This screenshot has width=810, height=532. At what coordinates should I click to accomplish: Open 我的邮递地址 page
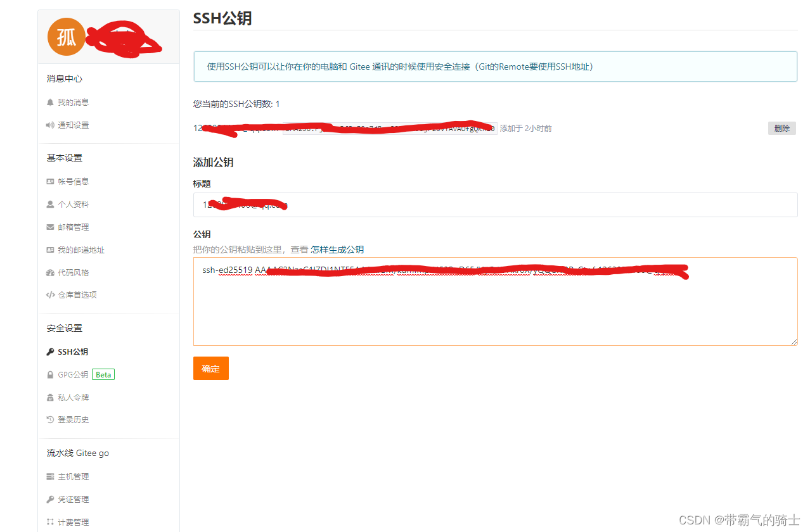(81, 250)
